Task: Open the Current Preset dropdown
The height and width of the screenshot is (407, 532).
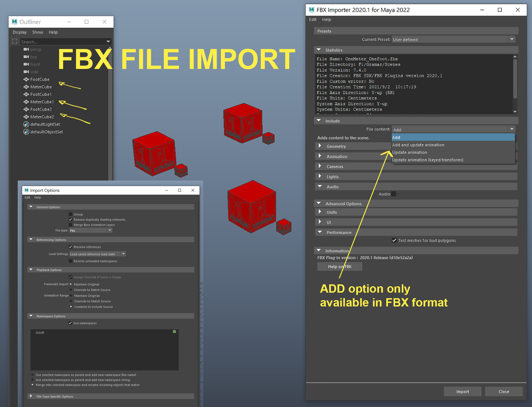Action: pos(512,39)
